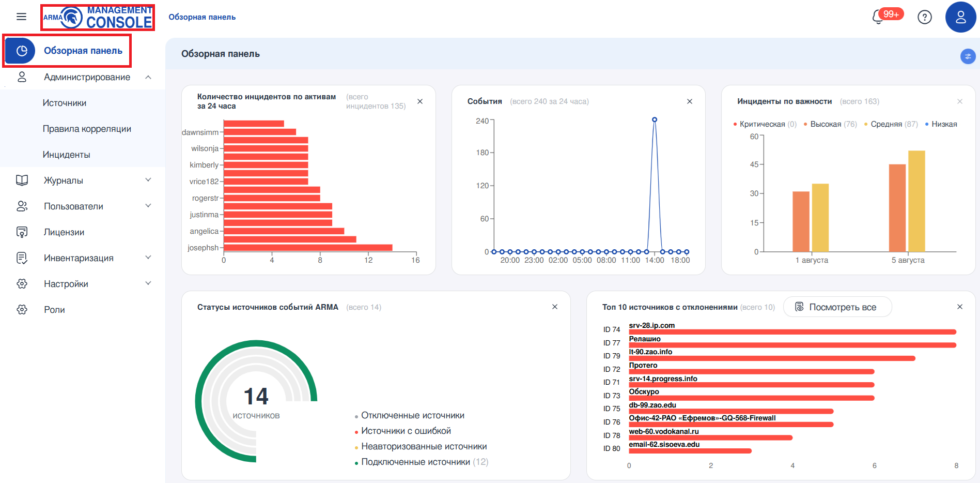Close the События widget

pos(689,101)
